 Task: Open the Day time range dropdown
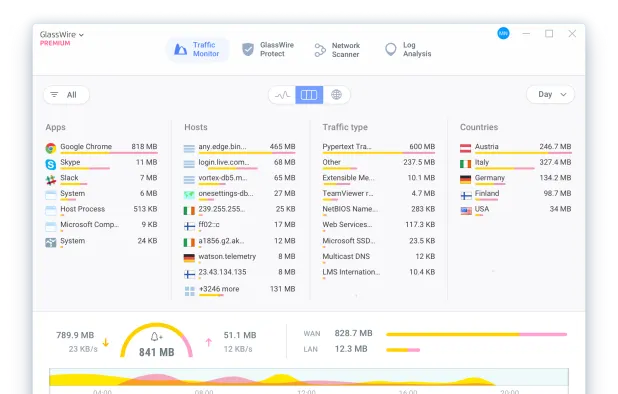(550, 95)
